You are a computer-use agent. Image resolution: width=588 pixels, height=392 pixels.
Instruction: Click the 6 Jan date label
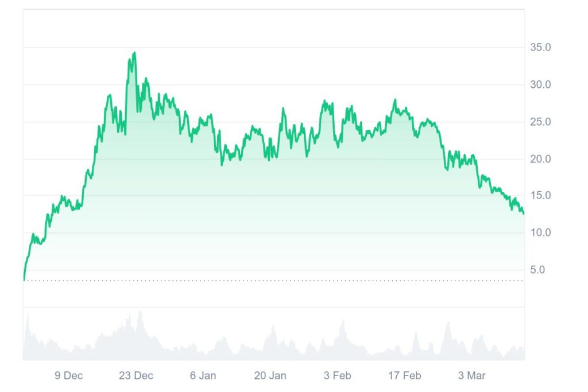tap(203, 376)
